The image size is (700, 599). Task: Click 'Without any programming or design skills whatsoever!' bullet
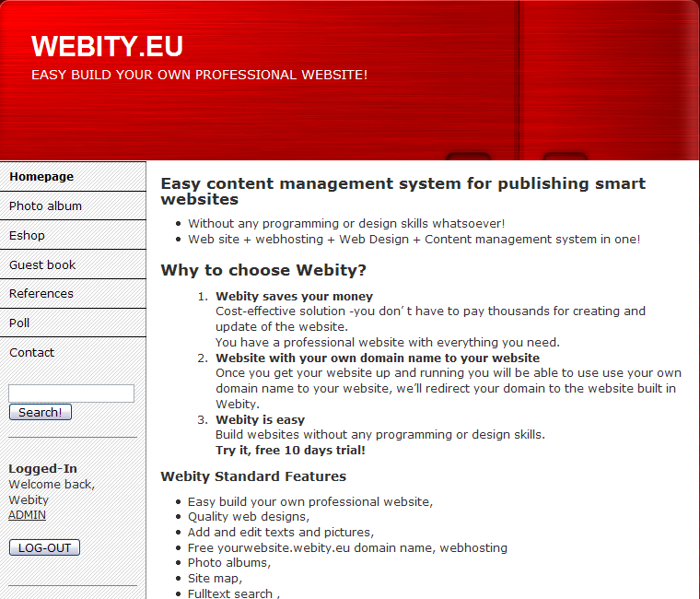click(346, 223)
